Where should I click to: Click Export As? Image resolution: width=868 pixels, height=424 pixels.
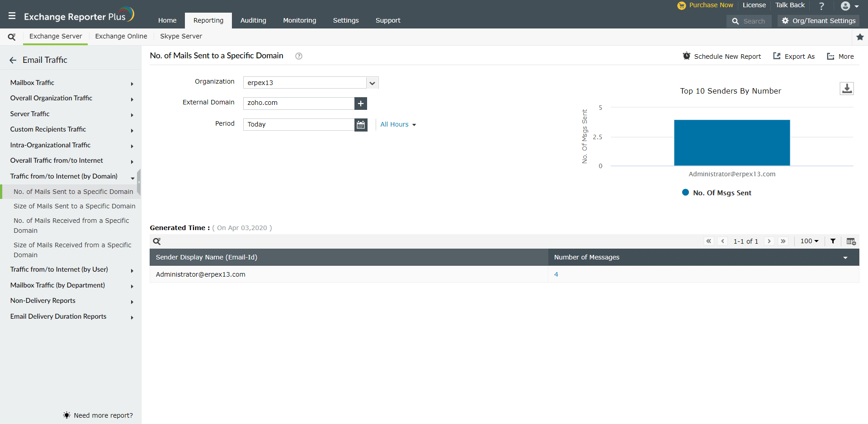[794, 57]
